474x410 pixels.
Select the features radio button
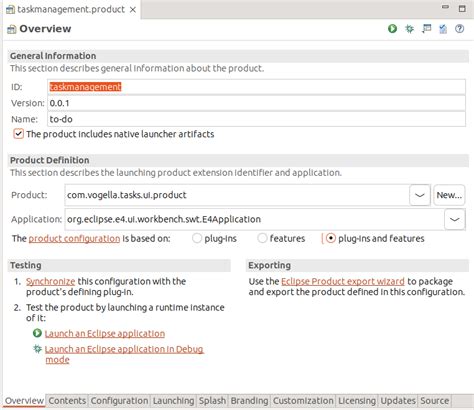coord(262,238)
